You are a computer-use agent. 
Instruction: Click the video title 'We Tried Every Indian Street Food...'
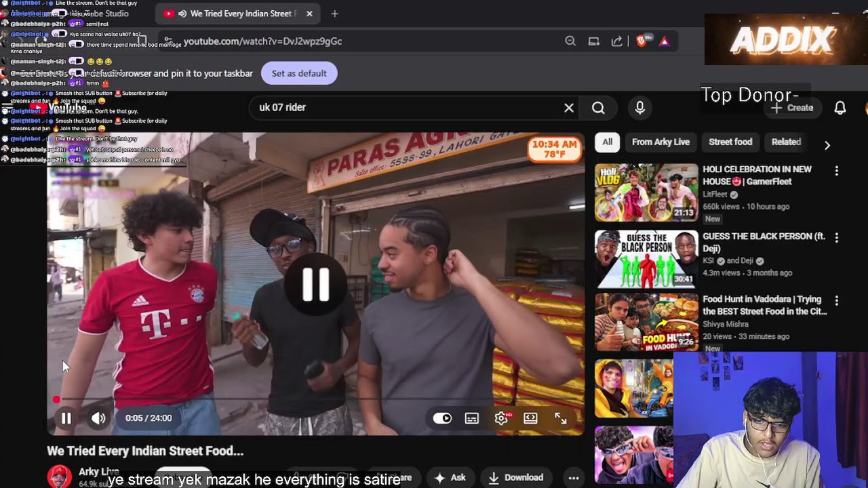[145, 451]
